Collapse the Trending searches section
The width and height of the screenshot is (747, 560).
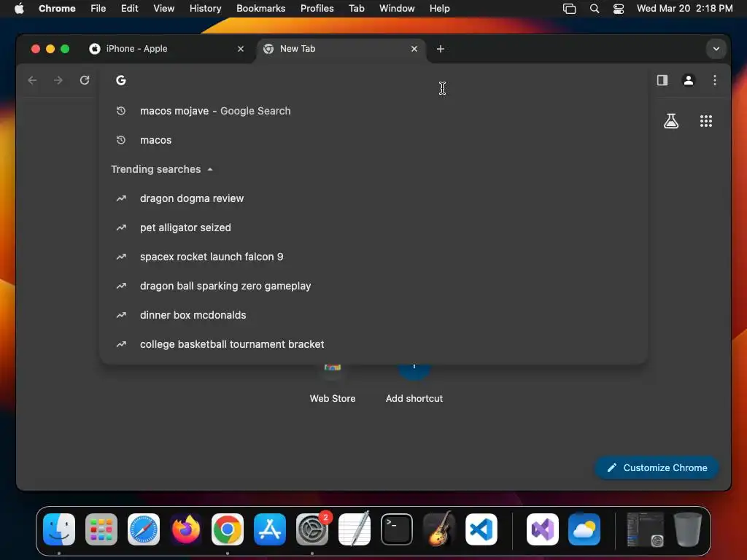210,169
